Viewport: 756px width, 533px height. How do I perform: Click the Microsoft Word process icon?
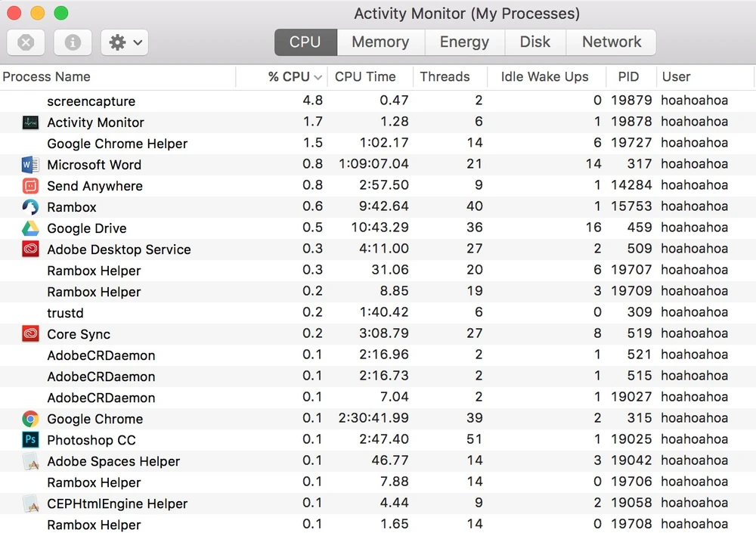pyautogui.click(x=30, y=164)
